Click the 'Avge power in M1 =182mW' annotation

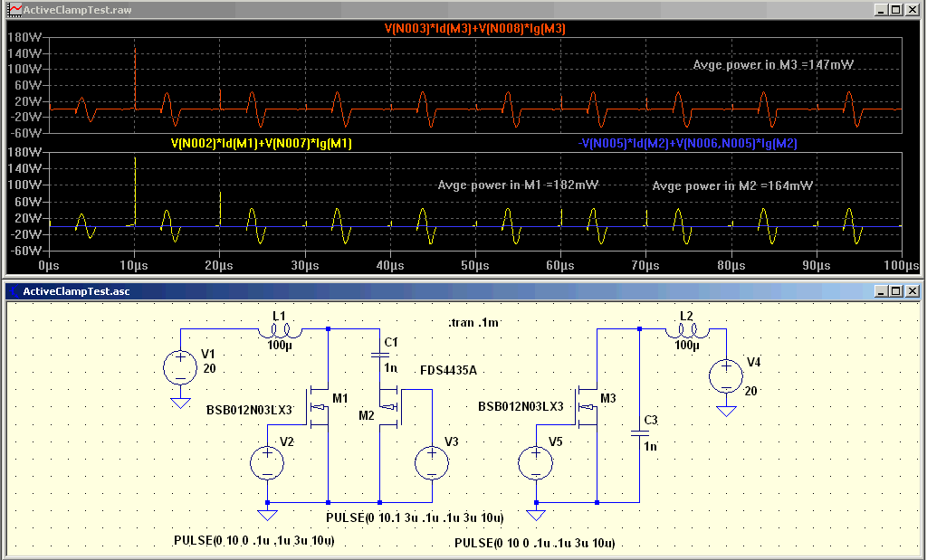coord(518,185)
